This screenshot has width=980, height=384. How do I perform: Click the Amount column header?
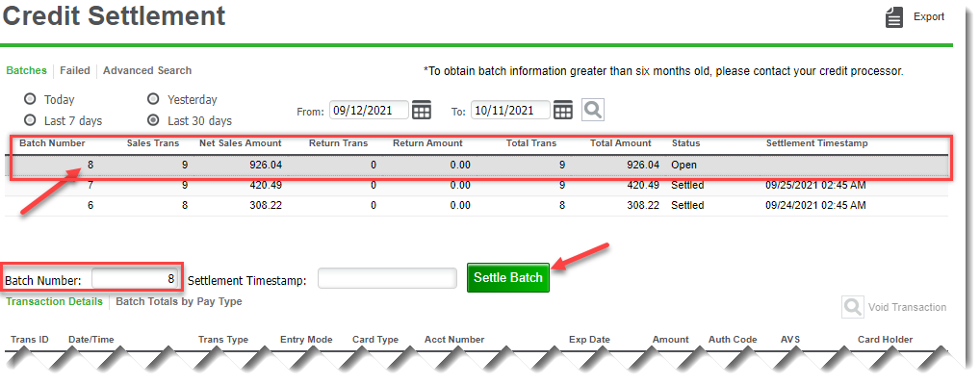671,340
